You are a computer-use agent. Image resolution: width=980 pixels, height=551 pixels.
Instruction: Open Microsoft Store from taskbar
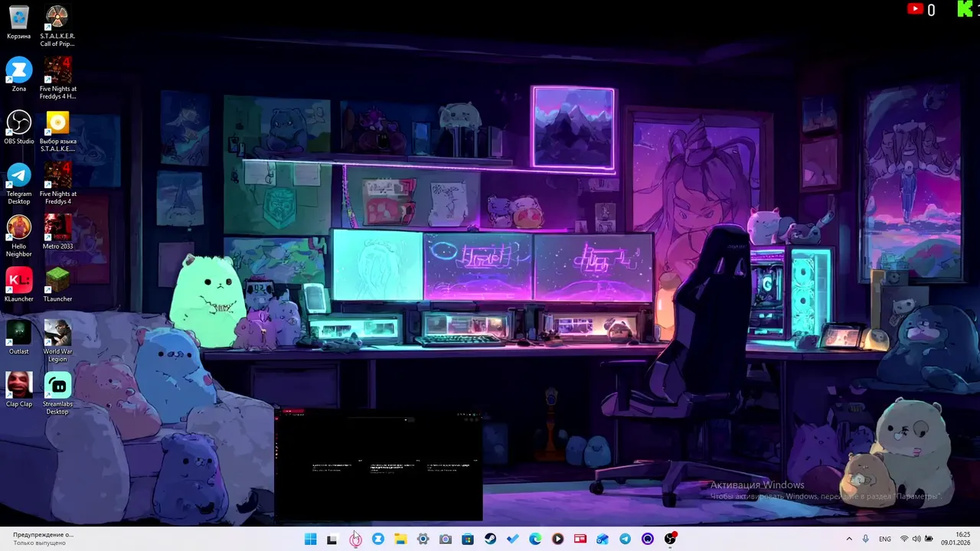(467, 539)
